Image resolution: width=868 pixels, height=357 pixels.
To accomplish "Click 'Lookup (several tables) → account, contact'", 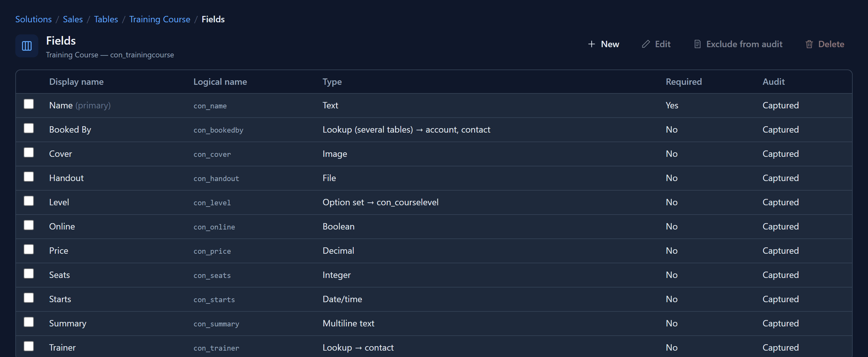I will (406, 129).
